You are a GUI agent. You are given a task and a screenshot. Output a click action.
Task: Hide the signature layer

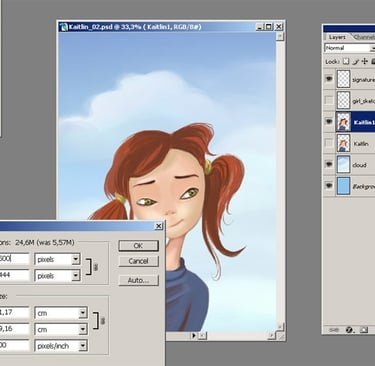point(329,79)
